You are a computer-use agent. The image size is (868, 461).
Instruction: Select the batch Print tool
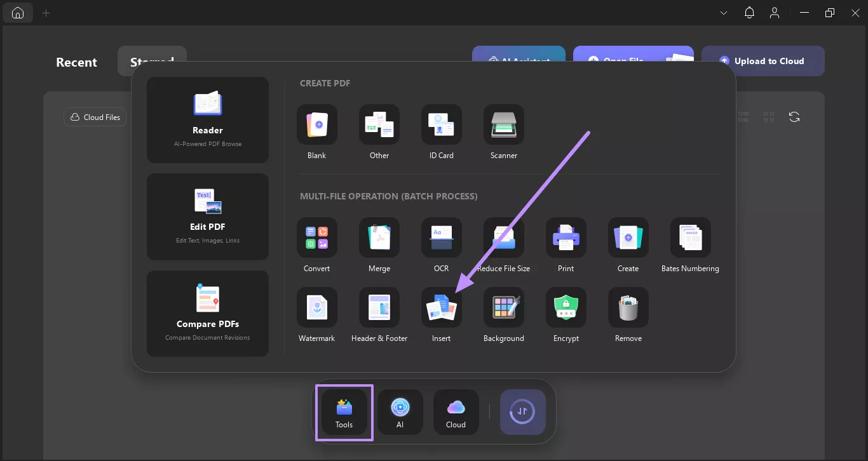coord(566,237)
